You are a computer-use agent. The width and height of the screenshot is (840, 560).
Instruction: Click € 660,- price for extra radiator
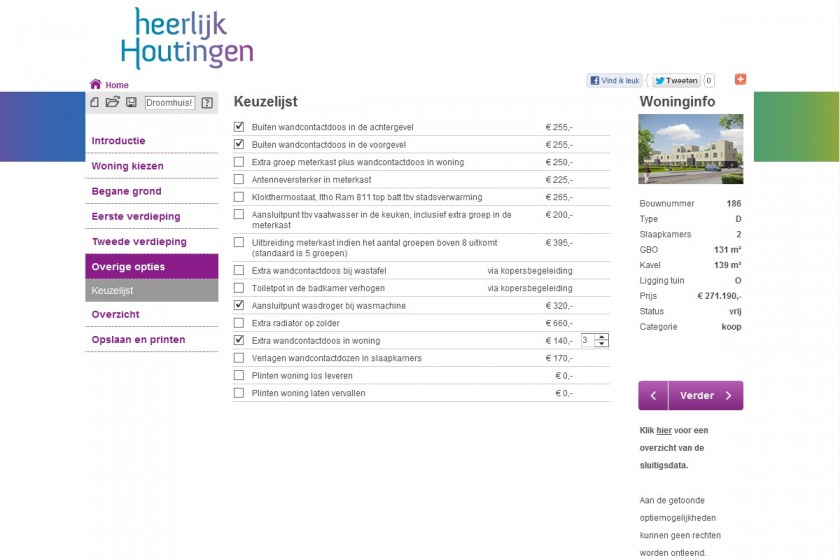pos(559,323)
